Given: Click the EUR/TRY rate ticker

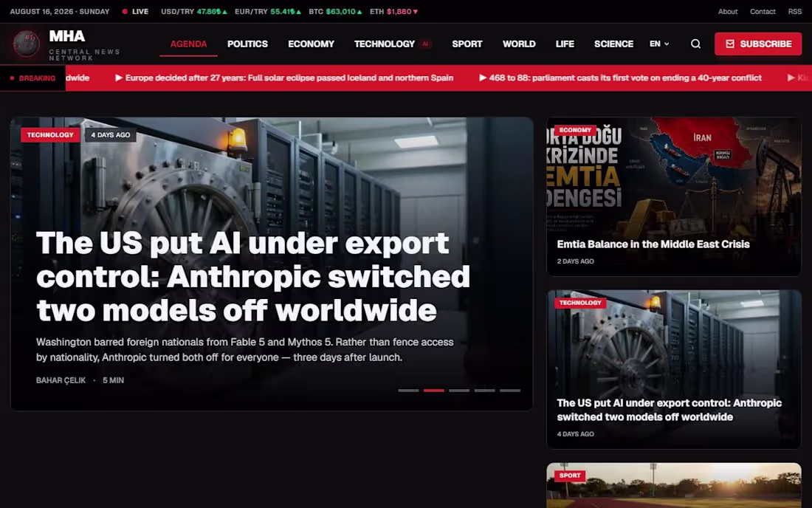Looking at the screenshot, I should 268,11.
